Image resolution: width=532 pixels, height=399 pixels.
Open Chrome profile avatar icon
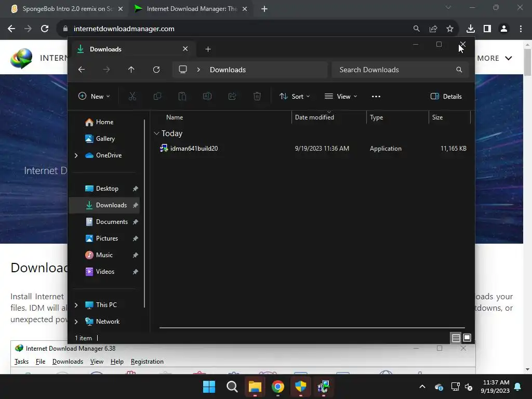[504, 29]
